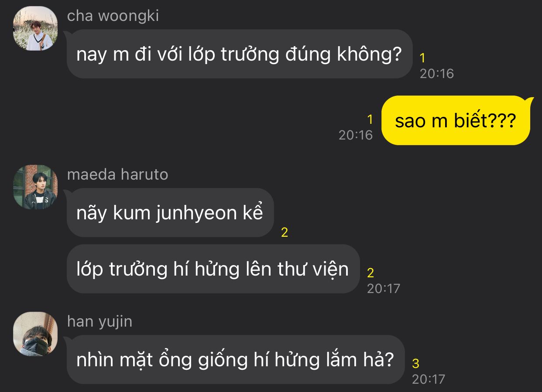Tap the 20:16 timestamp left of yellow bubble
This screenshot has width=542, height=392.
356,135
